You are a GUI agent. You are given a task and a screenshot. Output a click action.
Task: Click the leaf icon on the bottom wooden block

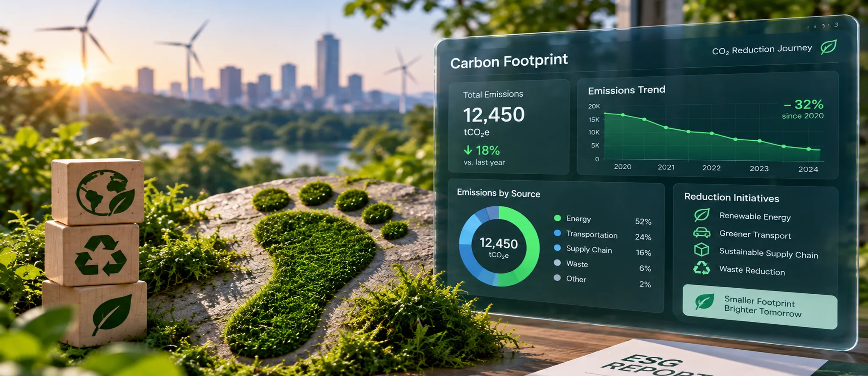(x=112, y=315)
